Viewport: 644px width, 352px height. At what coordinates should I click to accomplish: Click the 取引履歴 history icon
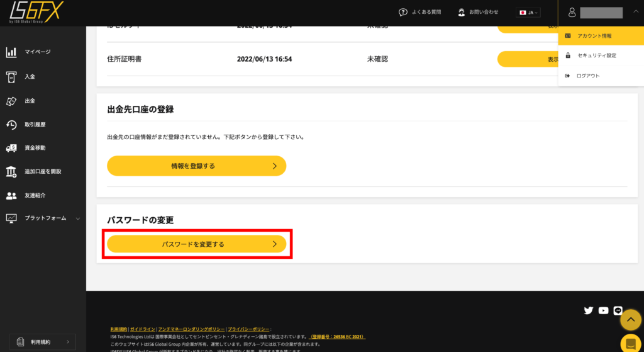point(11,125)
